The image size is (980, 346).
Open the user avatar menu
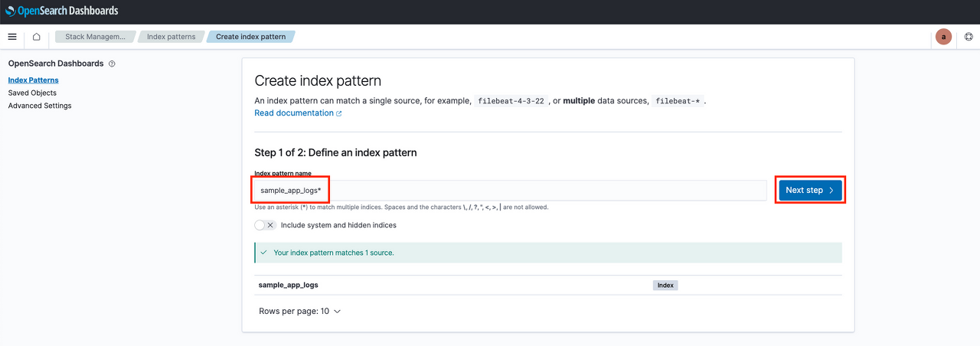click(x=944, y=37)
